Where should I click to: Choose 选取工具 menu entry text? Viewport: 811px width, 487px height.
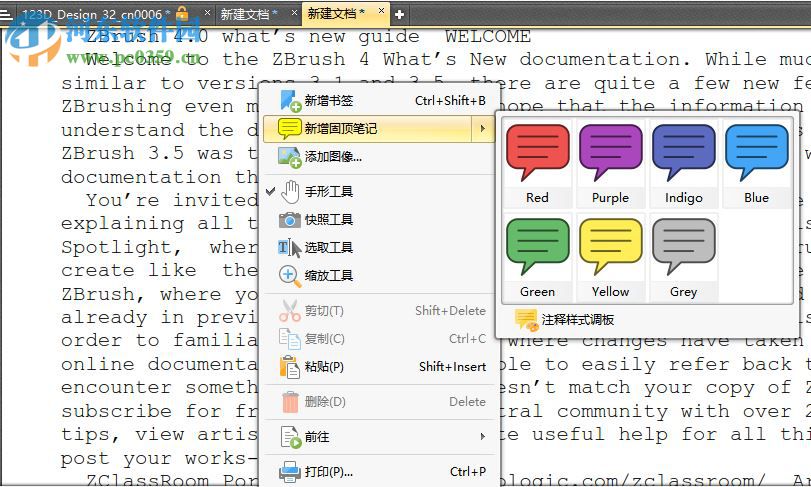click(x=328, y=248)
